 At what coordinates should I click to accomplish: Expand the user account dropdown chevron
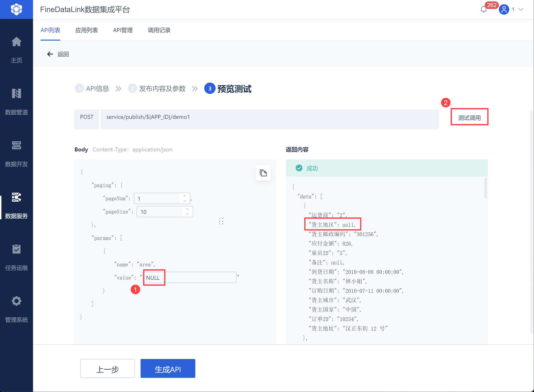coord(521,9)
